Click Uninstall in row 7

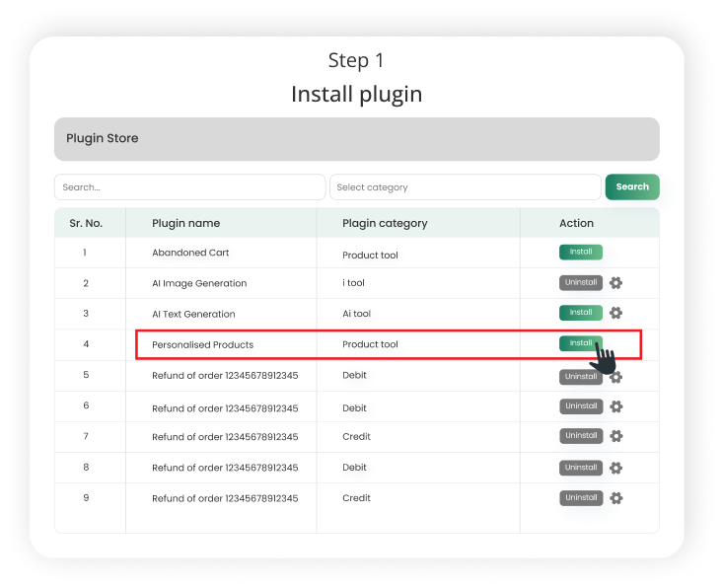pos(581,436)
